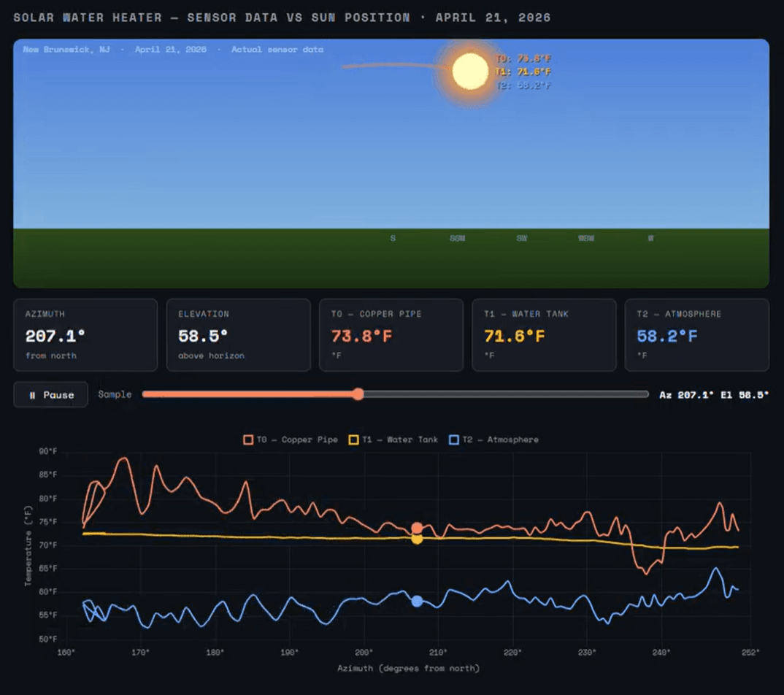784x695 pixels.
Task: Click the orange T0 legend color box
Action: tap(248, 439)
